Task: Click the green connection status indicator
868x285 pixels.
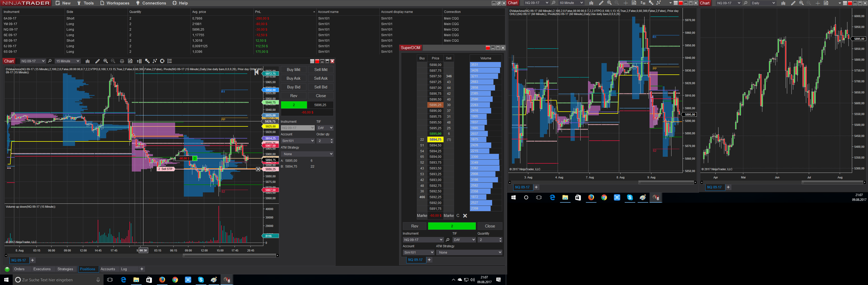Action: click(x=7, y=269)
